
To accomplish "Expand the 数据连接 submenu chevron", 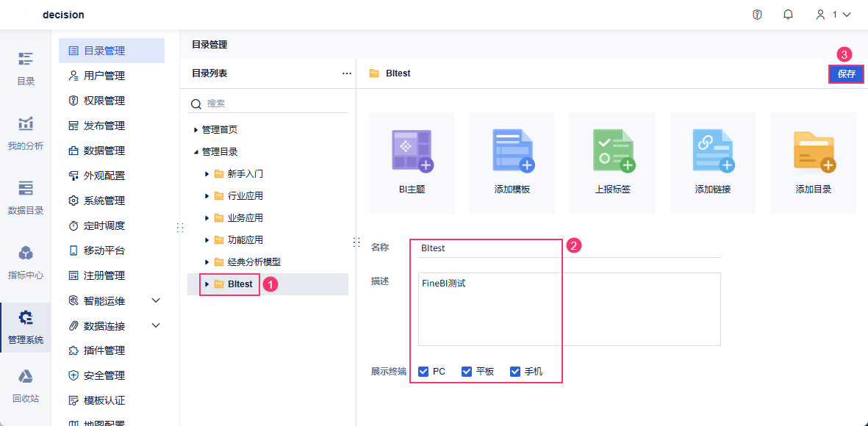I will click(x=156, y=325).
